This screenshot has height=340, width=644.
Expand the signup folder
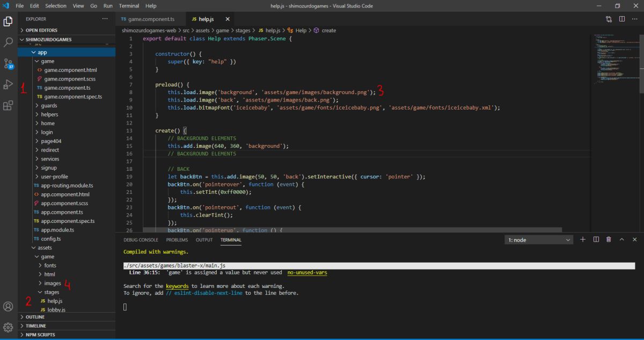67,168
